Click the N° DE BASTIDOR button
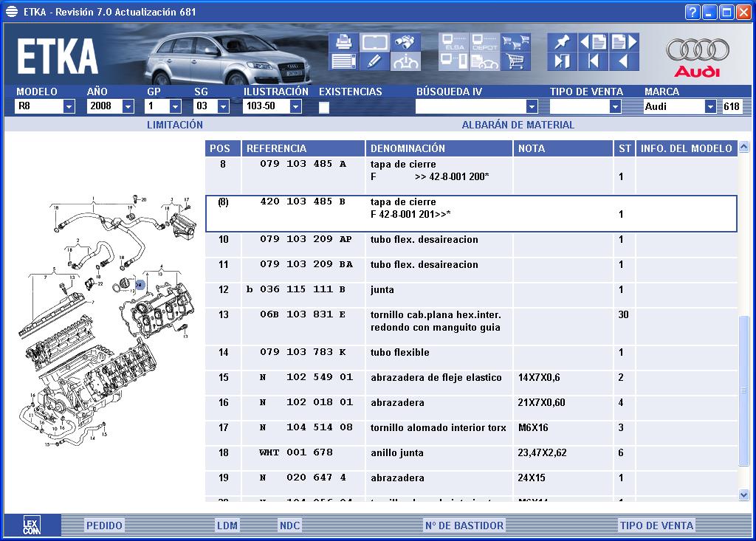756x541 pixels. tap(464, 526)
